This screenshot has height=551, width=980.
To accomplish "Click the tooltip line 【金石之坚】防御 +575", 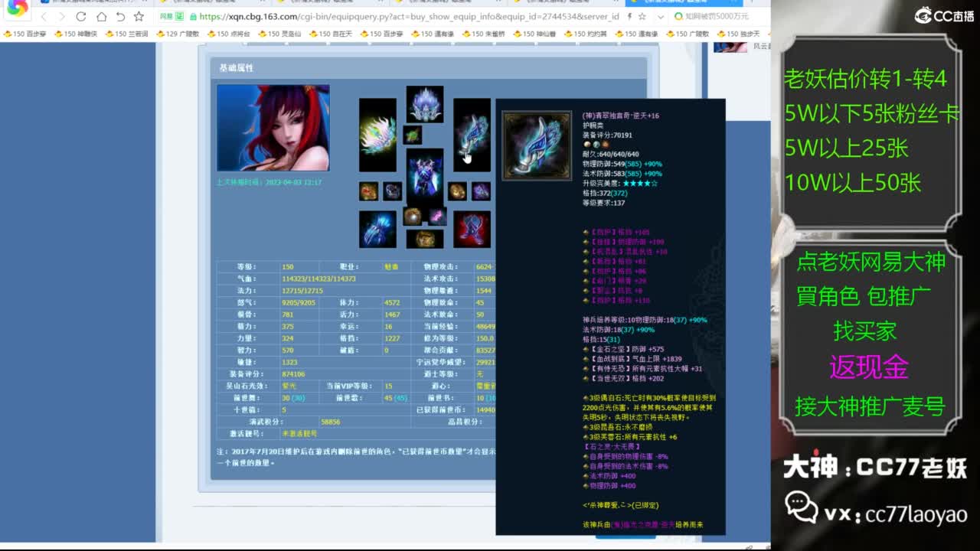I will point(623,349).
